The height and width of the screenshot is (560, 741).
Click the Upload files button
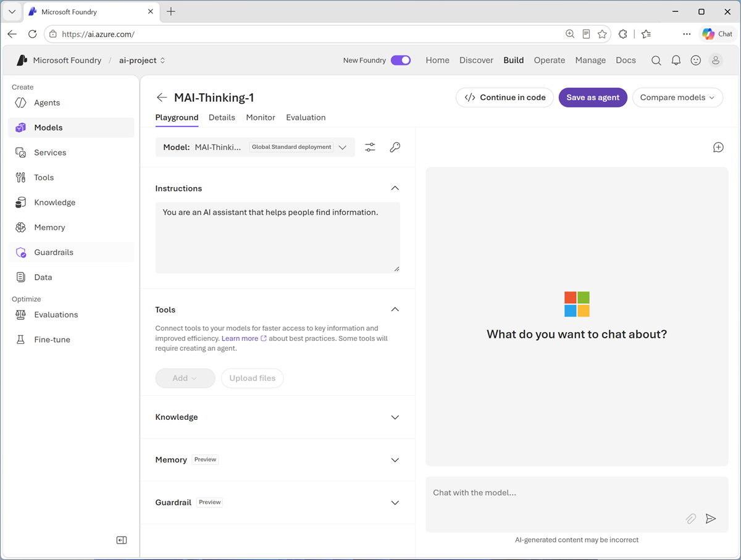(x=253, y=378)
